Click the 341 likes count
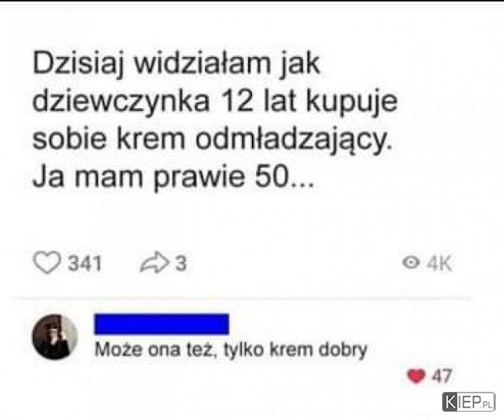 coord(85,264)
